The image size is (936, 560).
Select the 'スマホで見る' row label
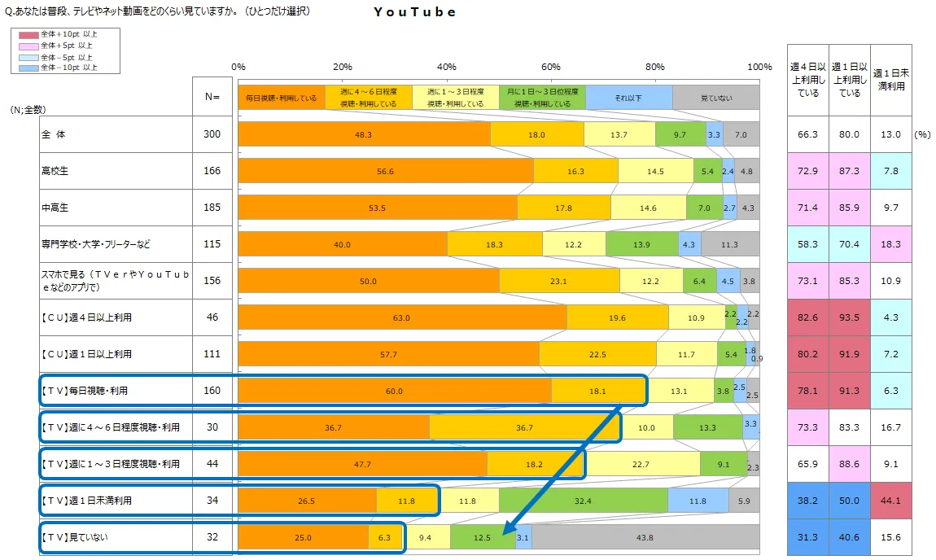(x=116, y=281)
